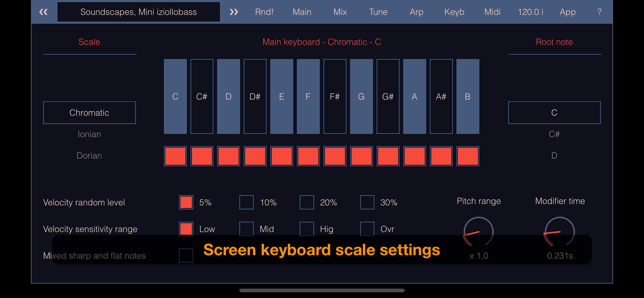Select the C note key on keyboard
This screenshot has height=298, width=644.
click(x=175, y=96)
